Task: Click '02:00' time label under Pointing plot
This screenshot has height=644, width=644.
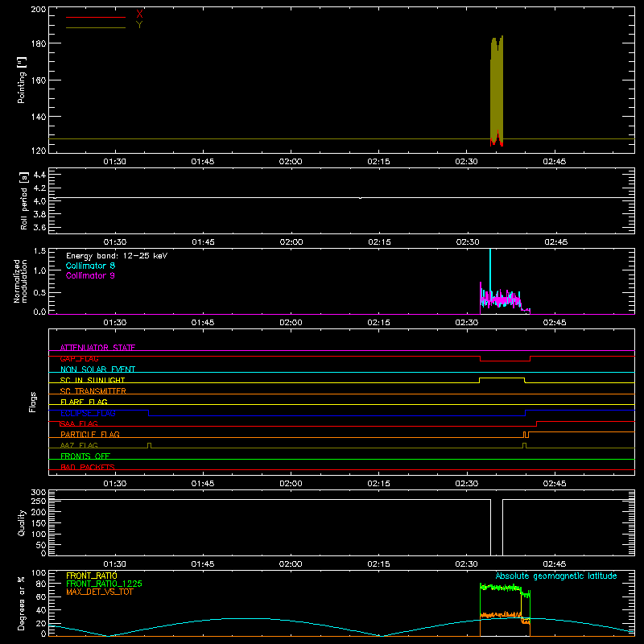Action: point(291,162)
